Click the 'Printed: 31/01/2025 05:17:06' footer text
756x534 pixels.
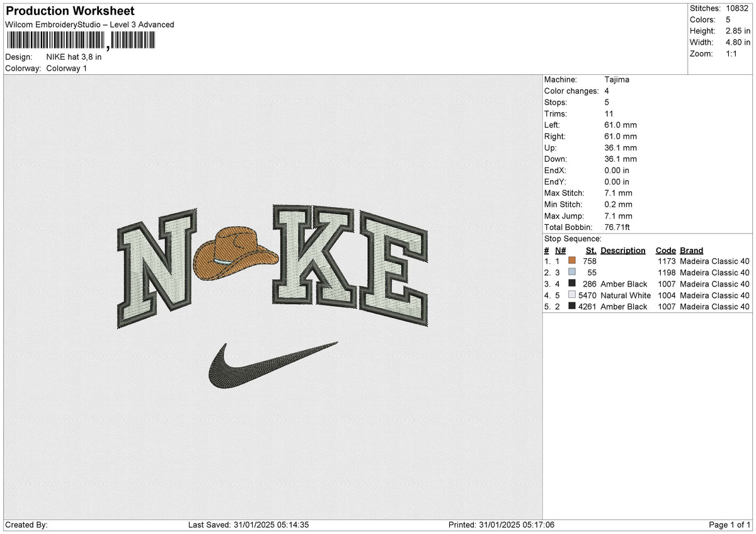pyautogui.click(x=501, y=525)
